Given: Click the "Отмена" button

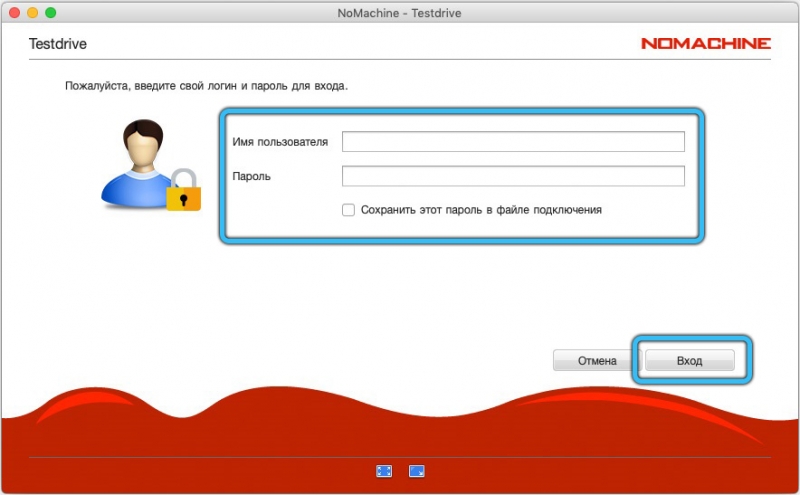Looking at the screenshot, I should point(597,360).
